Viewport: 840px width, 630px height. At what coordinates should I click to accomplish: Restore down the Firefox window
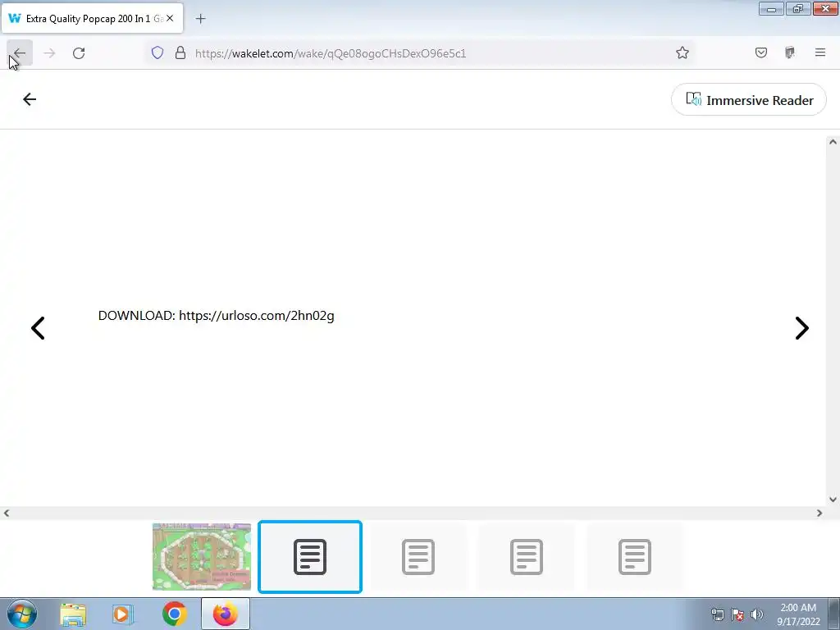tap(798, 9)
